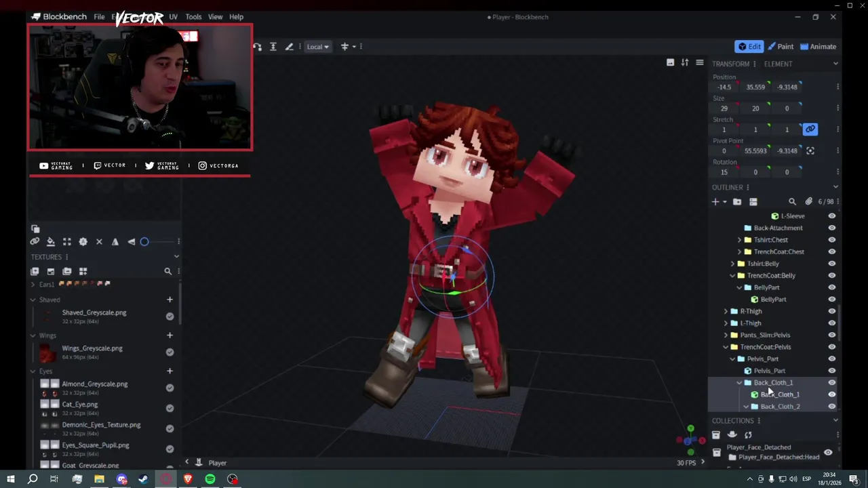Collapse the TrenchCoat:Belly group
Screen dimensions: 868x488
(732, 276)
